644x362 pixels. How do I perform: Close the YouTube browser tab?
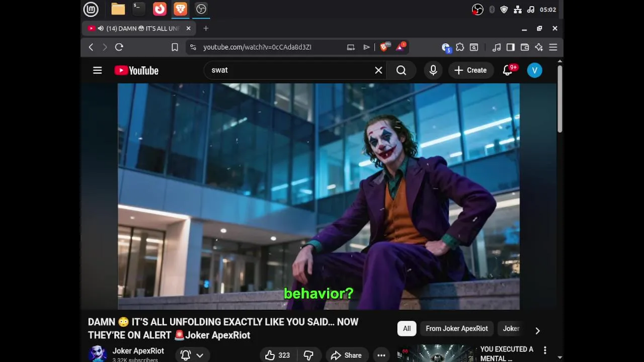(189, 29)
